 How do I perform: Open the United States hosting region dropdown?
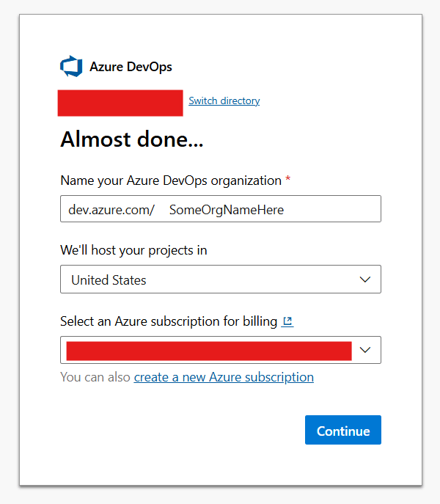pos(221,280)
